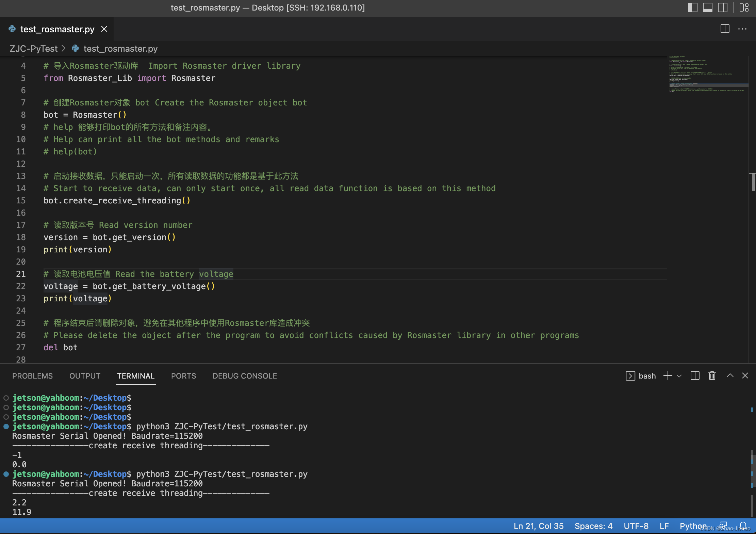The width and height of the screenshot is (756, 534).
Task: Switch to the PROBLEMS tab
Action: [33, 376]
